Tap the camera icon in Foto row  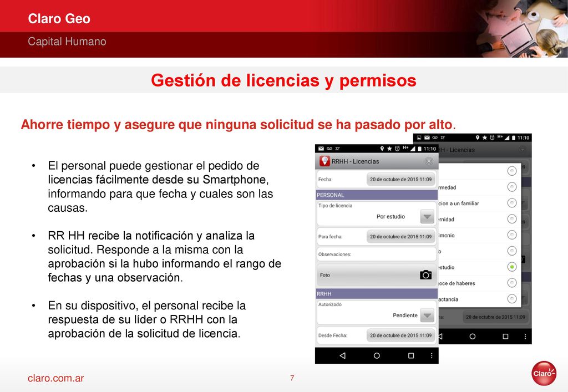[425, 274]
